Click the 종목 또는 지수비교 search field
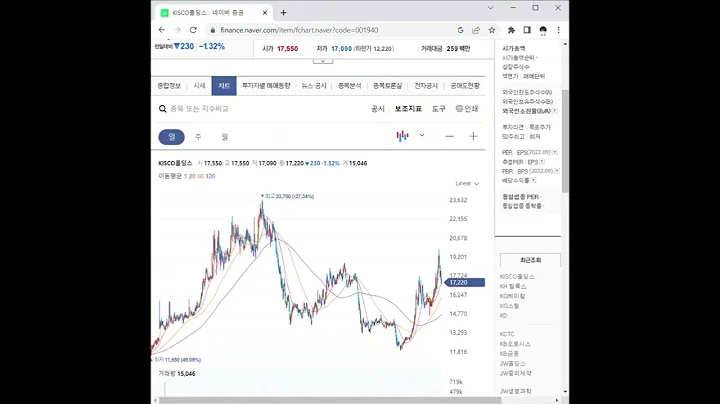 (x=199, y=109)
